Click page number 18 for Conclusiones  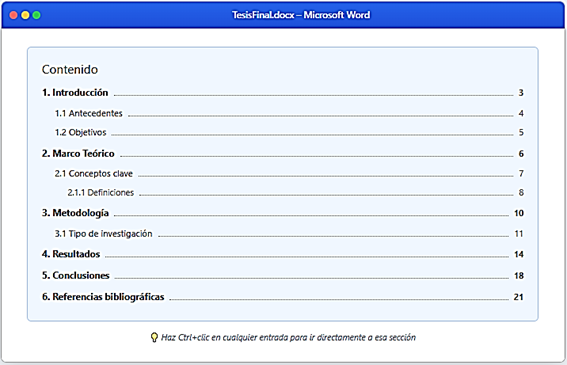519,276
